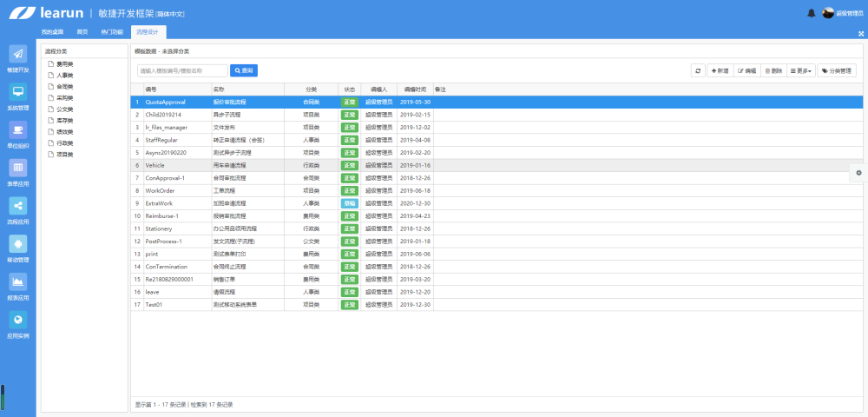Open the 系统管理 monitor sidebar icon
The height and width of the screenshot is (417, 868).
pos(17,92)
